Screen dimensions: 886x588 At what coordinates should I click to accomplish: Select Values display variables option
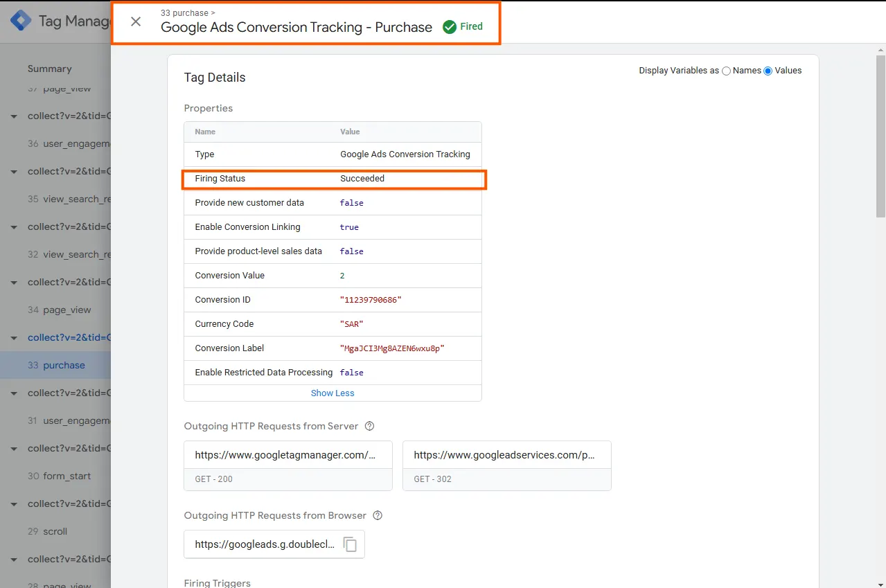point(768,71)
